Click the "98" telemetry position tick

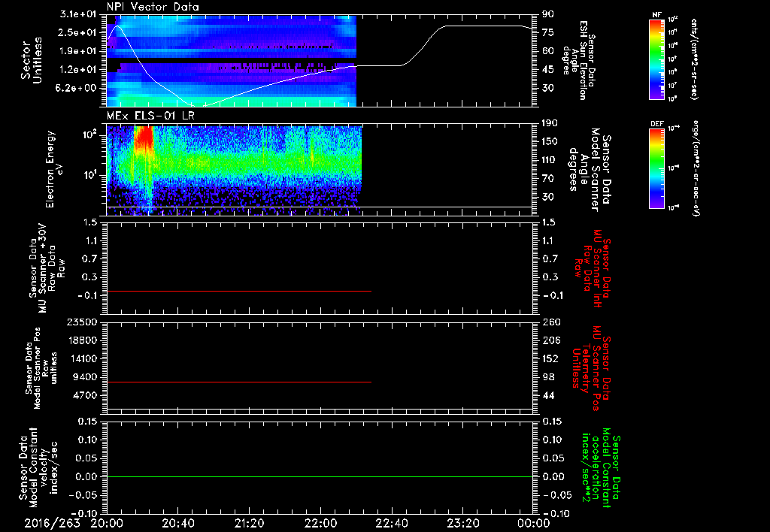click(548, 377)
